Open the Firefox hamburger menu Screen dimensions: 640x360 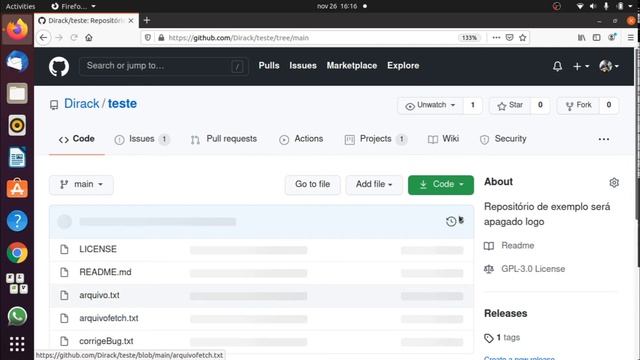point(631,38)
